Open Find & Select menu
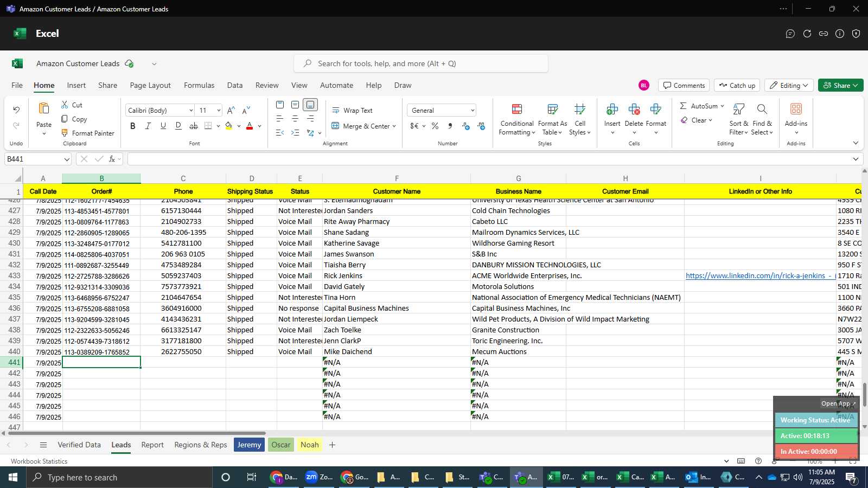 click(762, 119)
